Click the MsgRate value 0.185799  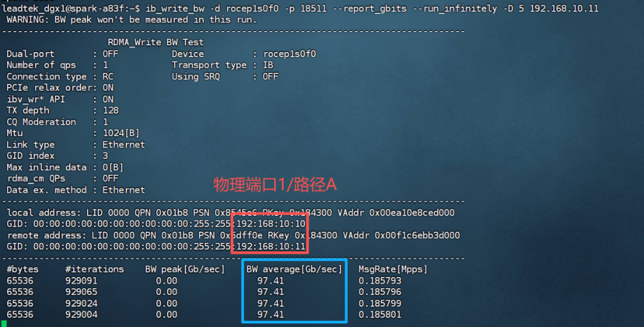[380, 303]
